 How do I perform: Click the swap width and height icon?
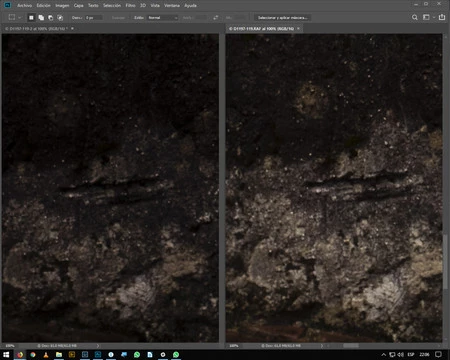pos(216,17)
